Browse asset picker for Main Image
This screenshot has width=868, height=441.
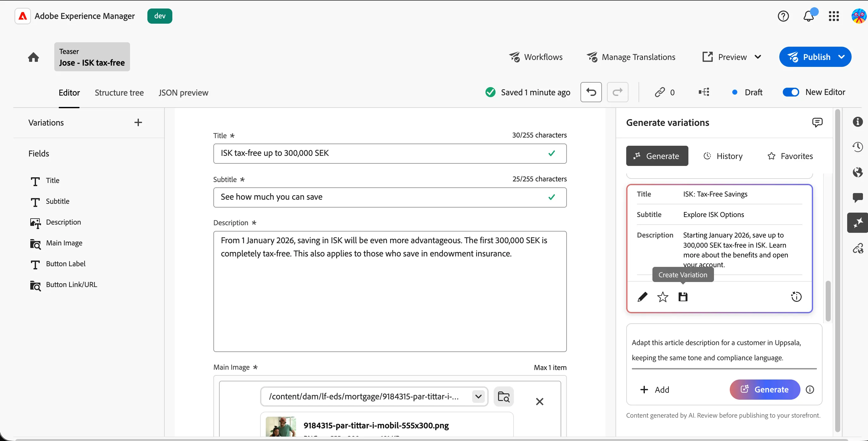pos(503,397)
